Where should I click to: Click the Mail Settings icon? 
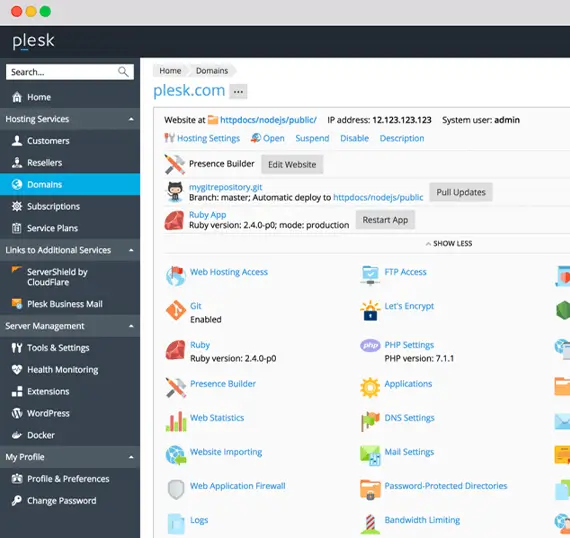[x=370, y=455]
